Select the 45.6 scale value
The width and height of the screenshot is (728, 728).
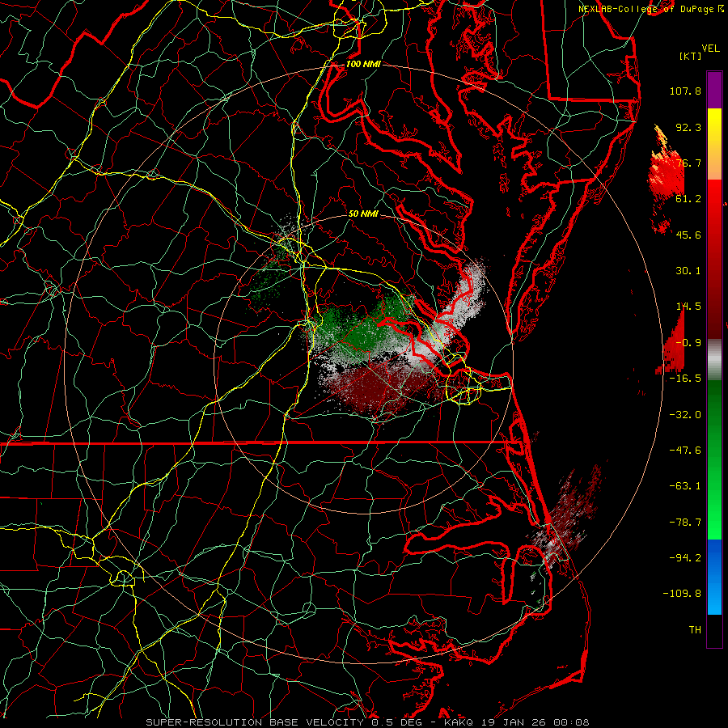(688, 235)
